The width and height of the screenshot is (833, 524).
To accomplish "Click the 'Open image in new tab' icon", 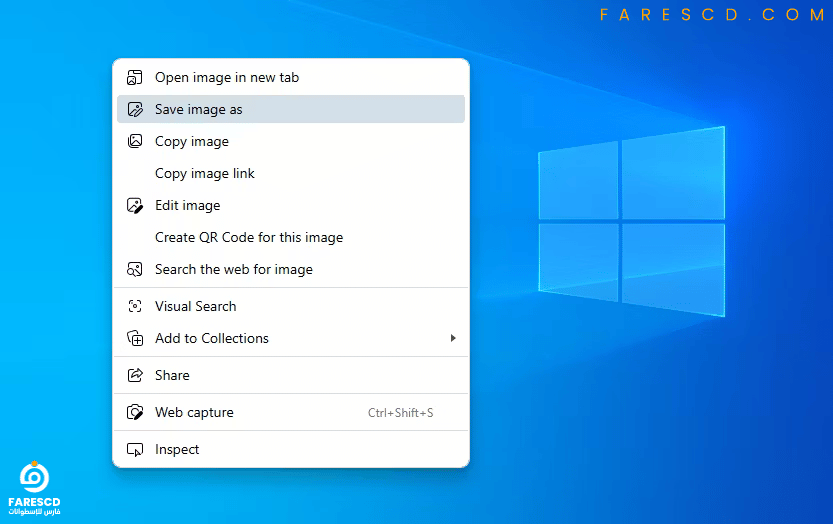I will 134,78.
